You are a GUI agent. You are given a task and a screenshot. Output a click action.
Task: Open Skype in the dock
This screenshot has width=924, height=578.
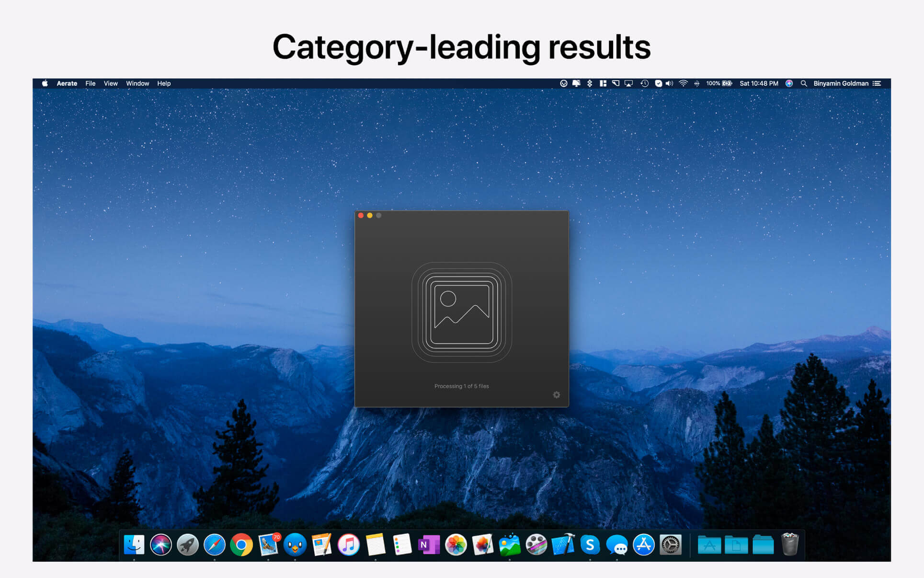pyautogui.click(x=590, y=545)
